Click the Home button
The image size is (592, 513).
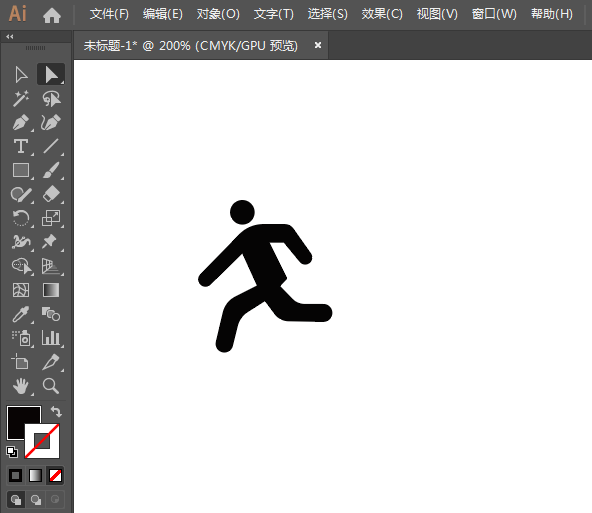click(x=52, y=15)
